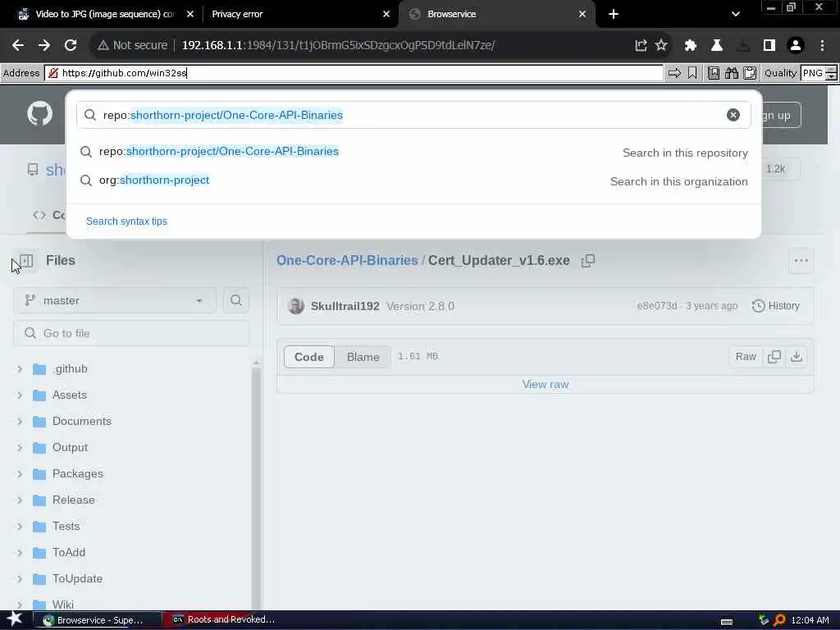Open the PNG quality selector
Image resolution: width=840 pixels, height=630 pixels.
pos(819,73)
